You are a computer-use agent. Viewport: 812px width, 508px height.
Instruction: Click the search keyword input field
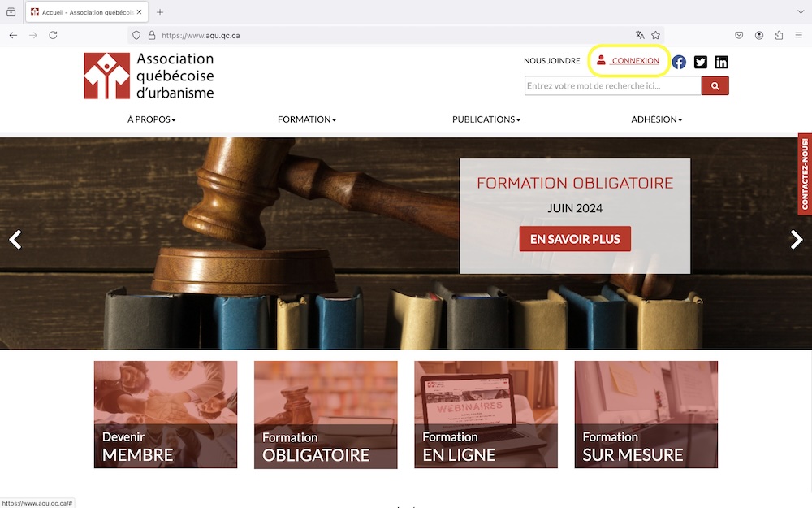(612, 86)
